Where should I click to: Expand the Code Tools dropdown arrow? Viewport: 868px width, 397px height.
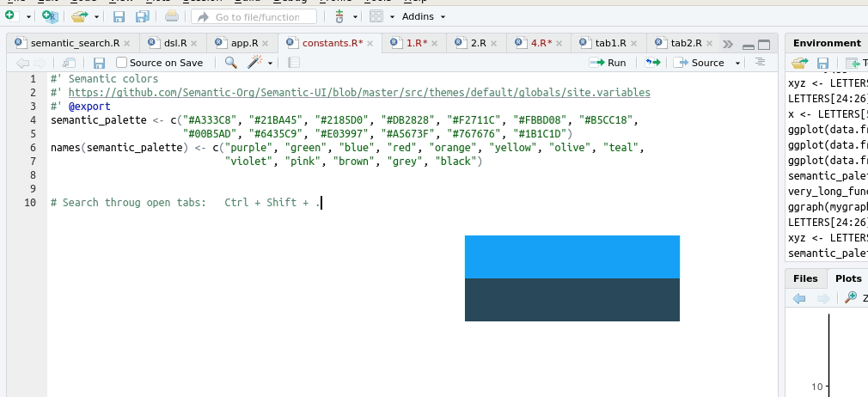coord(270,64)
